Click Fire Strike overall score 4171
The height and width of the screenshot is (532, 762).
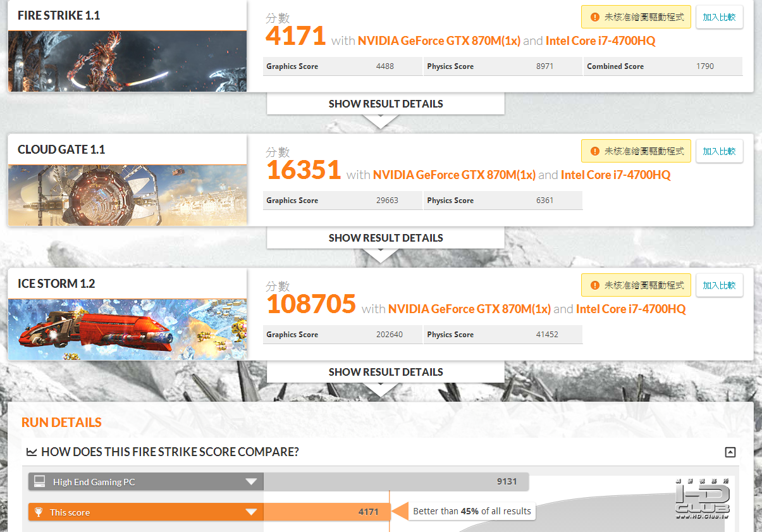pyautogui.click(x=295, y=36)
